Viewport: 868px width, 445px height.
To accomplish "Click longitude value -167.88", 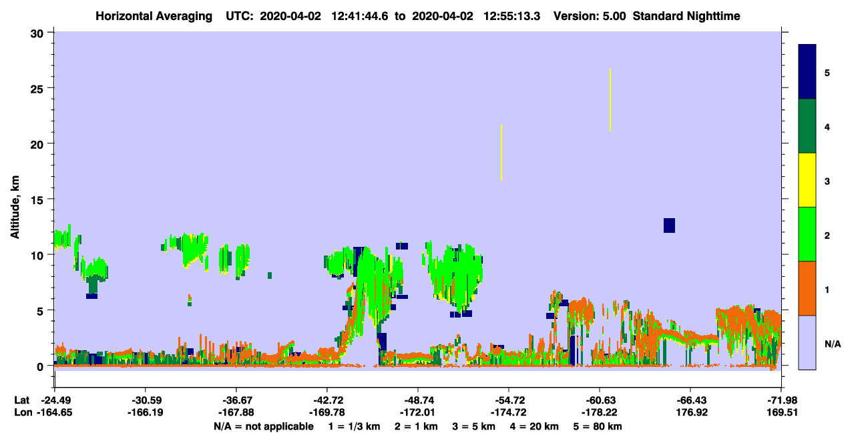I will coord(236,413).
